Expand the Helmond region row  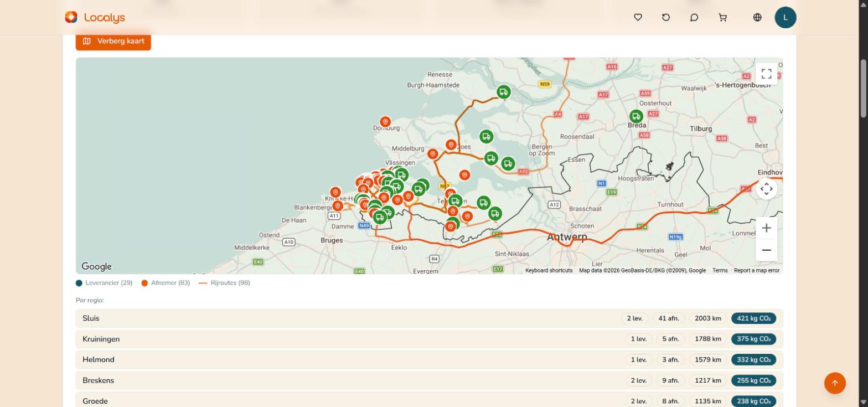coord(429,360)
